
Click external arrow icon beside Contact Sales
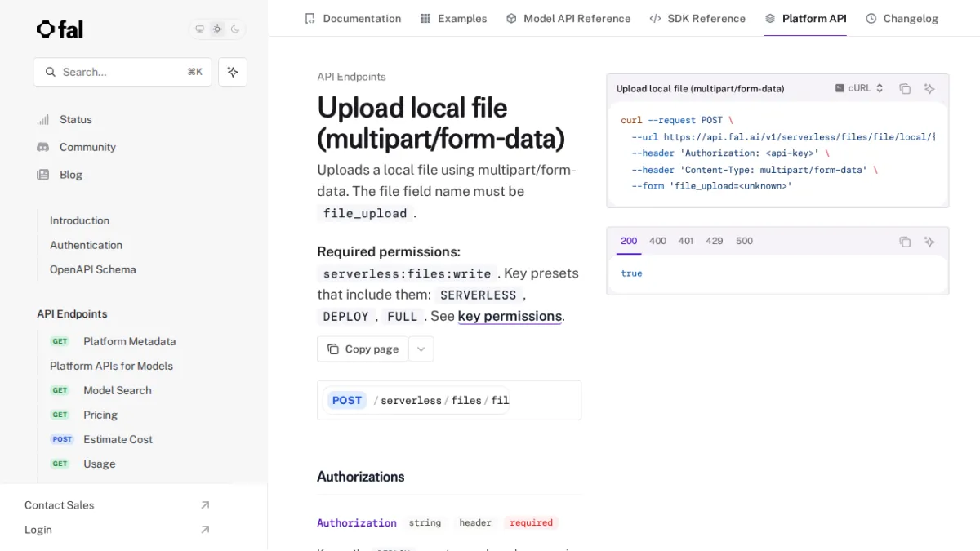(205, 505)
